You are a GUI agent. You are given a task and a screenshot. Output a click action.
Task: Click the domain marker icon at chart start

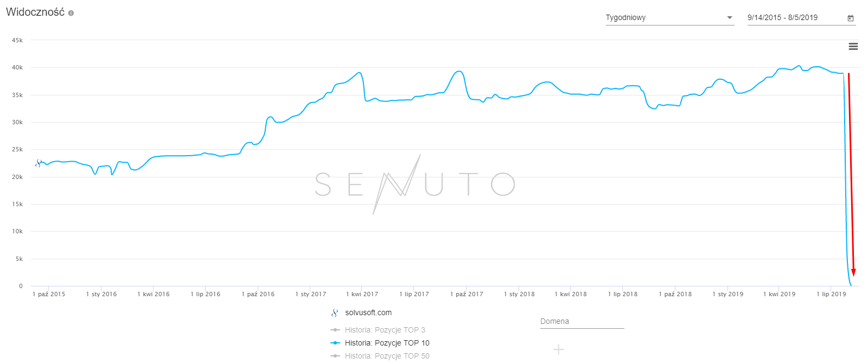39,163
